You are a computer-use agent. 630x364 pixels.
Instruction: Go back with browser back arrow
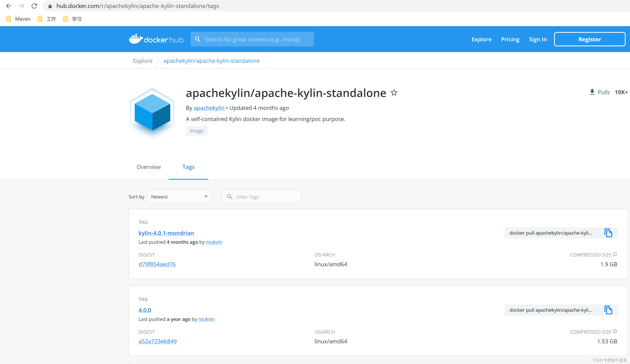tap(9, 6)
